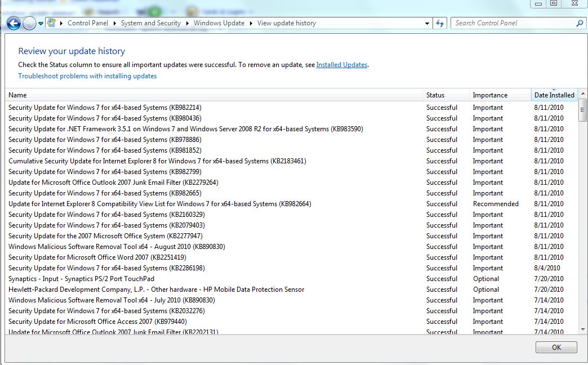Select HP Mobile Data Protection Sensor row
588x365 pixels.
coord(291,289)
